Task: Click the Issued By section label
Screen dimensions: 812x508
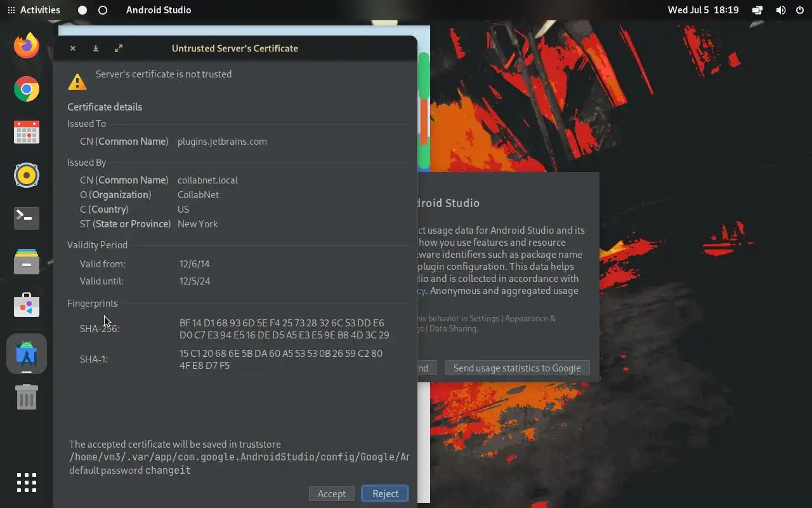Action: (86, 162)
